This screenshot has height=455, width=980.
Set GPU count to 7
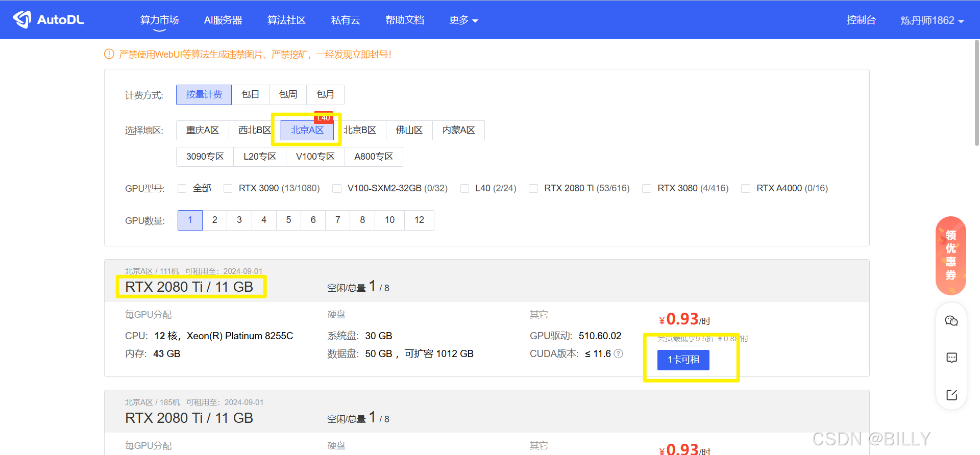[x=338, y=220]
